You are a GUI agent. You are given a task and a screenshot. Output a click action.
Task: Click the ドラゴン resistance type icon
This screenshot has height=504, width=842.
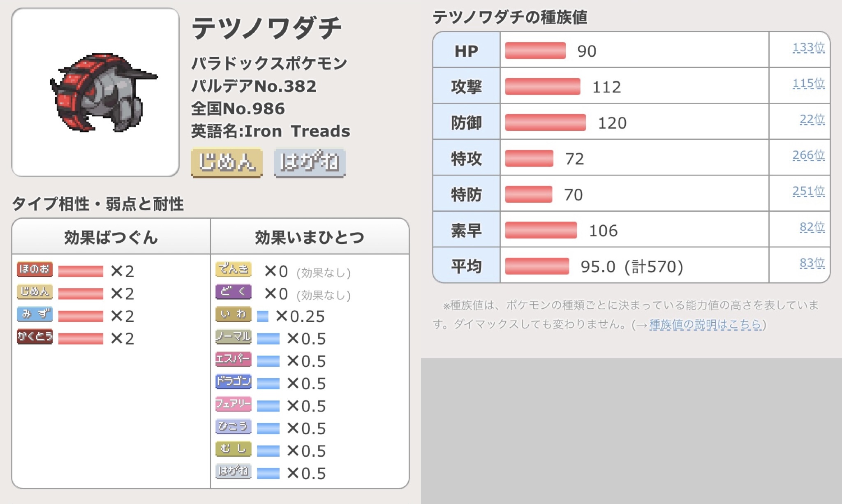point(233,381)
